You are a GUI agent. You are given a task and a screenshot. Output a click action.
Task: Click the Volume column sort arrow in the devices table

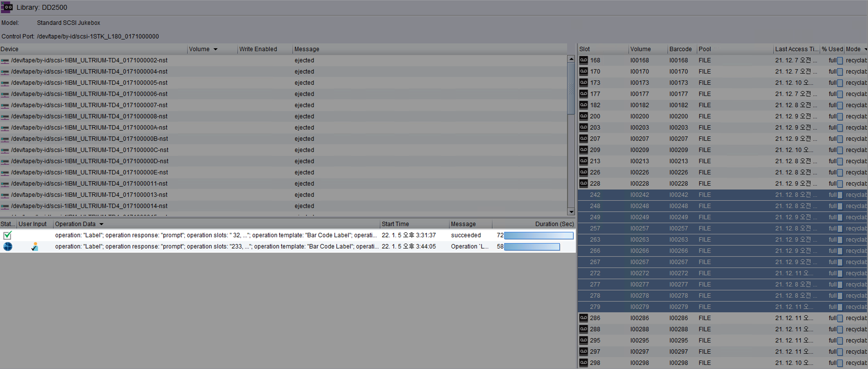pyautogui.click(x=215, y=49)
